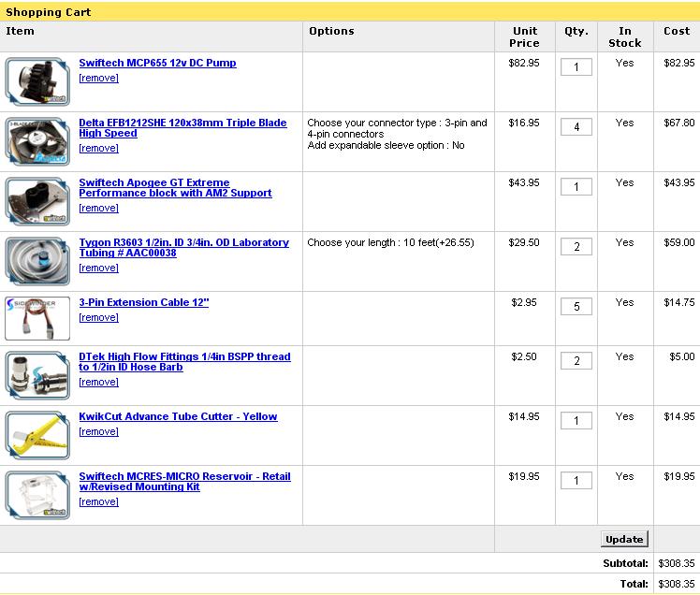Edit quantity field for DTek Fittings
Screen dimensions: 700x595
(x=576, y=361)
